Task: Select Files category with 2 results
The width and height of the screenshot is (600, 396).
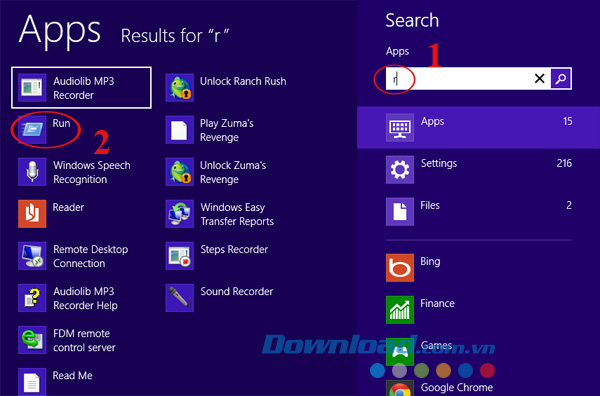Action: pos(478,212)
